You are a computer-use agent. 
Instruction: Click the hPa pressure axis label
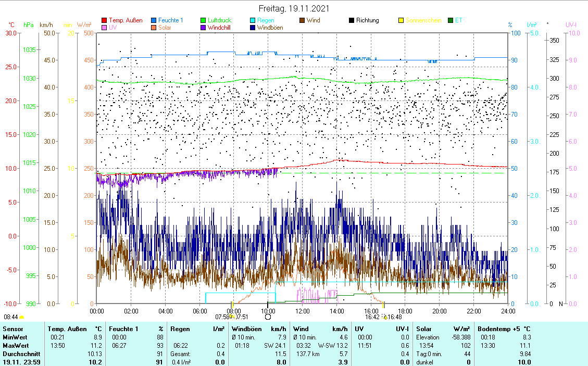[x=29, y=25]
